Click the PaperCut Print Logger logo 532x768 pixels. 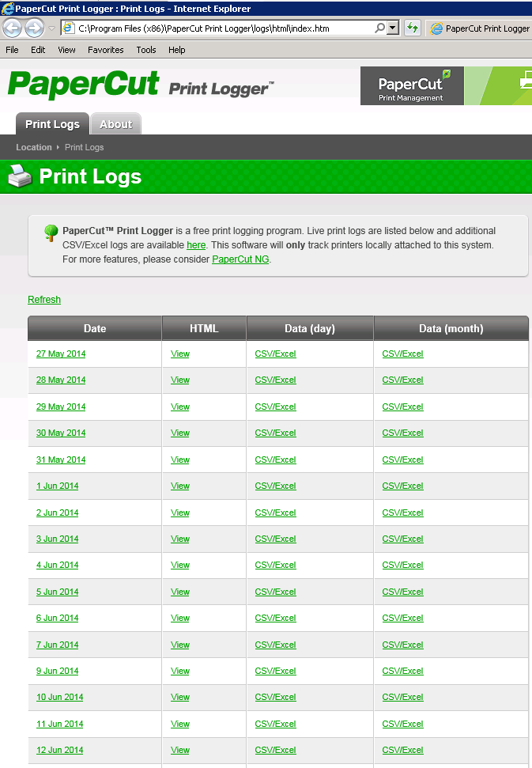pyautogui.click(x=141, y=85)
